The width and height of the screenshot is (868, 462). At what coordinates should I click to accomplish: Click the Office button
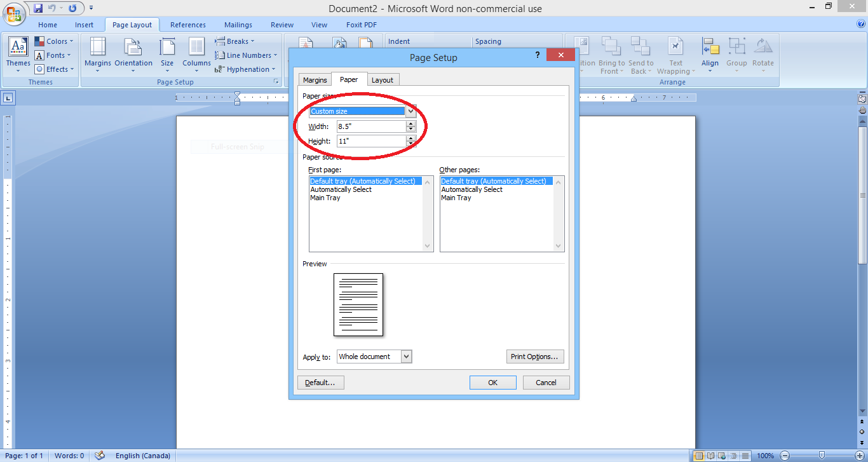(x=13, y=14)
